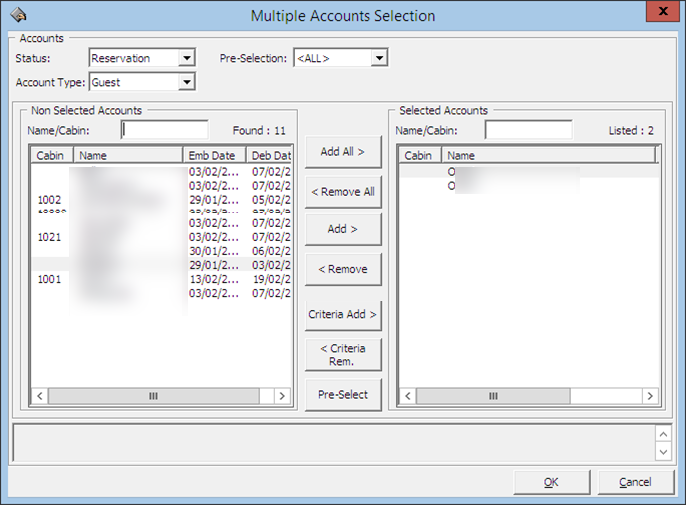Image resolution: width=686 pixels, height=505 pixels.
Task: Dismiss dialog with the Cancel button
Action: (635, 482)
